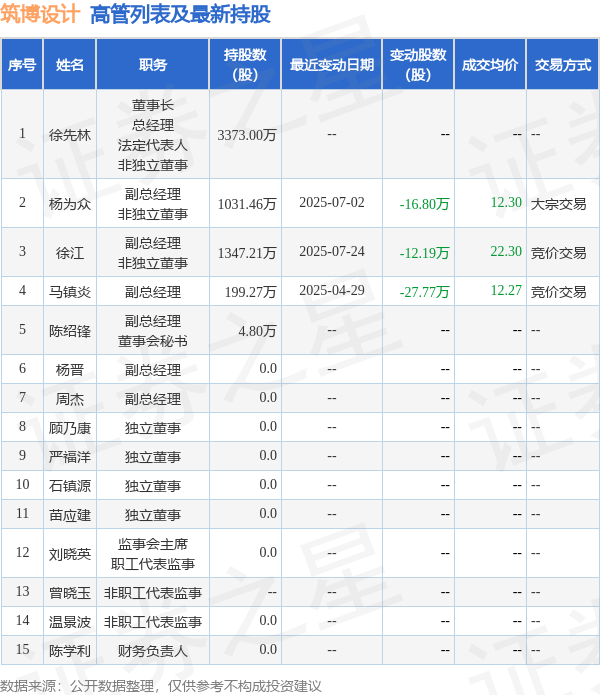Select the holding value 1347.21万
This screenshot has width=600, height=695.
tap(247, 253)
